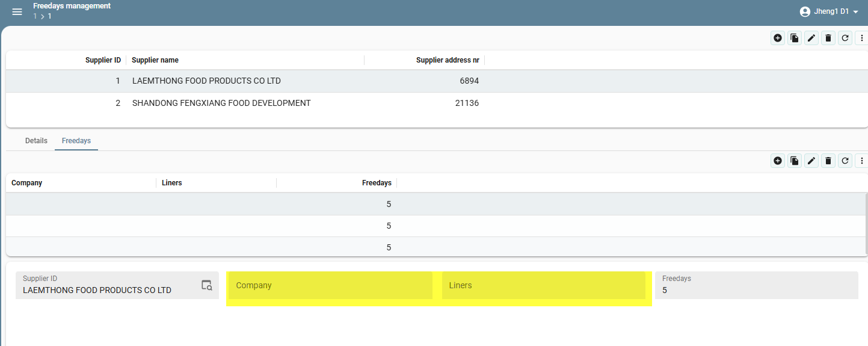Click supplier address number 6894
868x346 pixels.
point(469,81)
